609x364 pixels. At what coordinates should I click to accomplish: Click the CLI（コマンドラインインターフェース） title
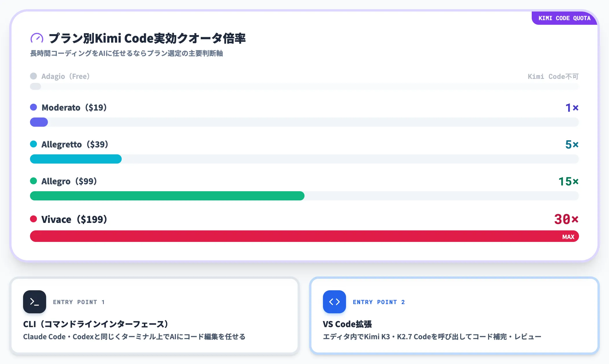(95, 324)
